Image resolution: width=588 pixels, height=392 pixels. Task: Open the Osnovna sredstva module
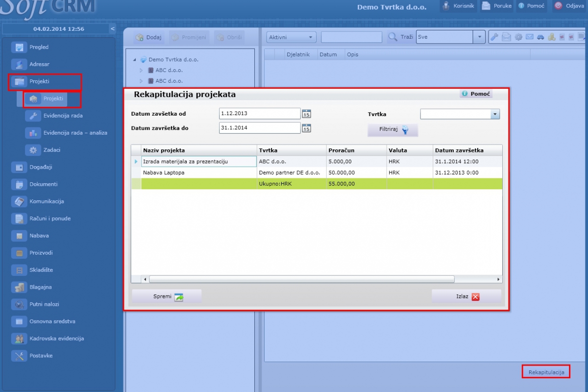tap(44, 321)
